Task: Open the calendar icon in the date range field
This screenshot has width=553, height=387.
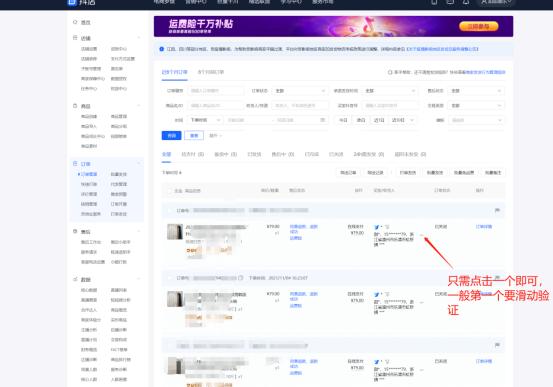Action: pos(322,120)
